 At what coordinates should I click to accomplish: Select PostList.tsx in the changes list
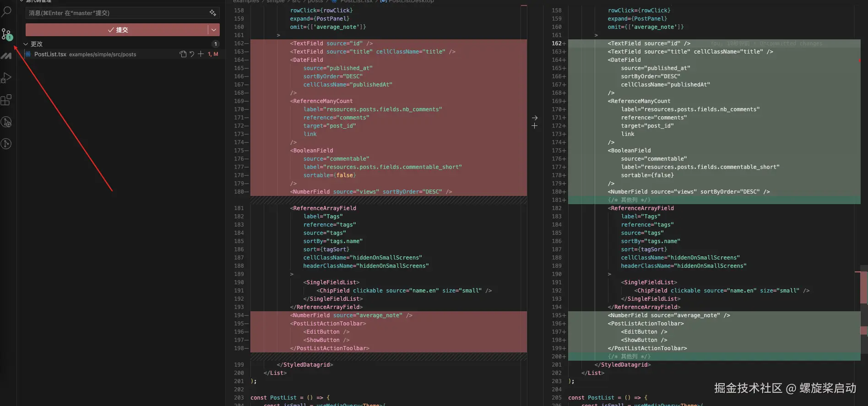[122, 54]
